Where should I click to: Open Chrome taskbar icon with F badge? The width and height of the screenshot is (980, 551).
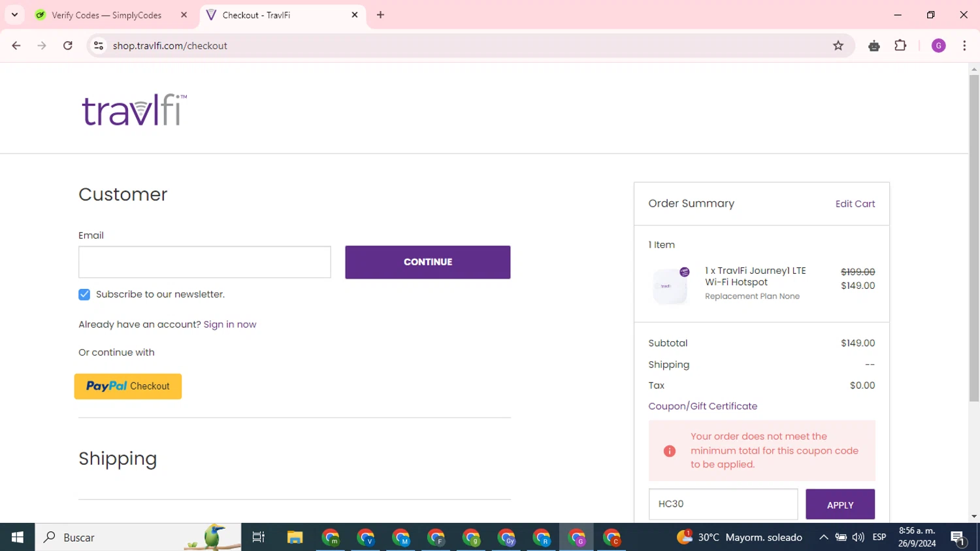tap(436, 537)
